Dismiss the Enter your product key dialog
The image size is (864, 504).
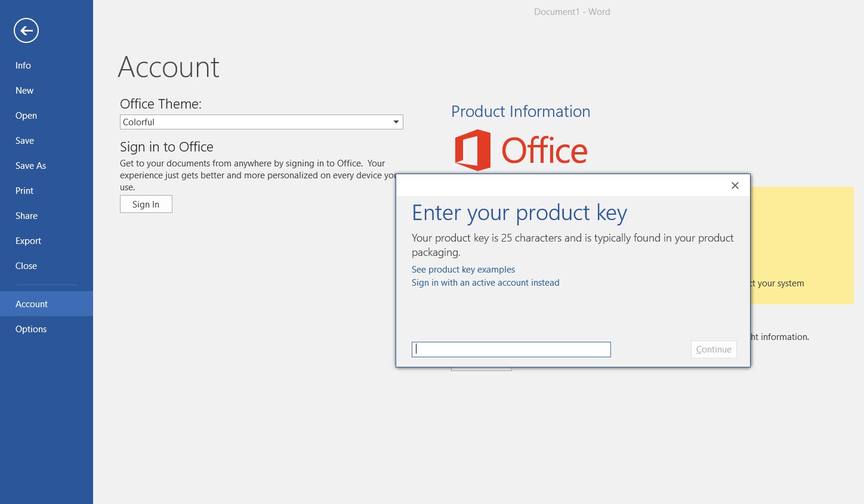[x=735, y=185]
